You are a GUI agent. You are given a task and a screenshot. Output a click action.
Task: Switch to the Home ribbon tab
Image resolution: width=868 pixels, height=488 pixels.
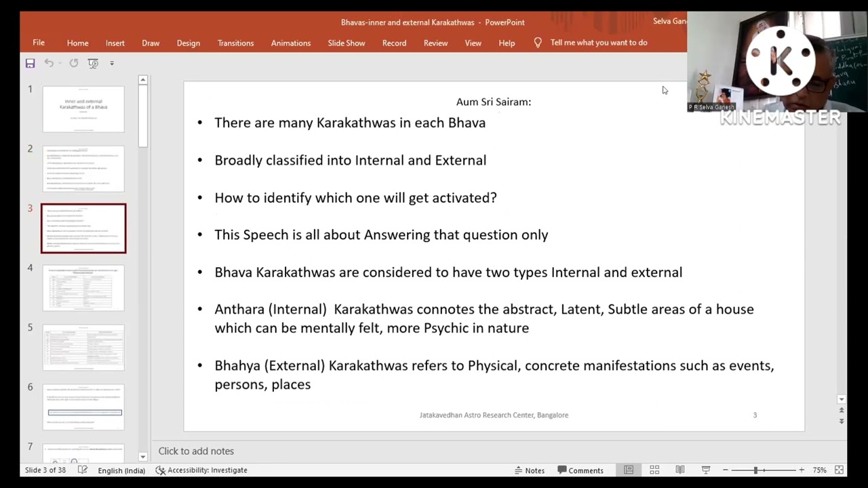(77, 43)
